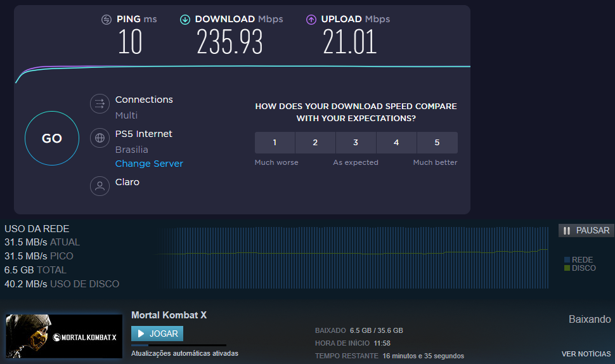The width and height of the screenshot is (615, 364).
Task: Click the globe icon beside PS5 Internet
Action: tap(100, 138)
